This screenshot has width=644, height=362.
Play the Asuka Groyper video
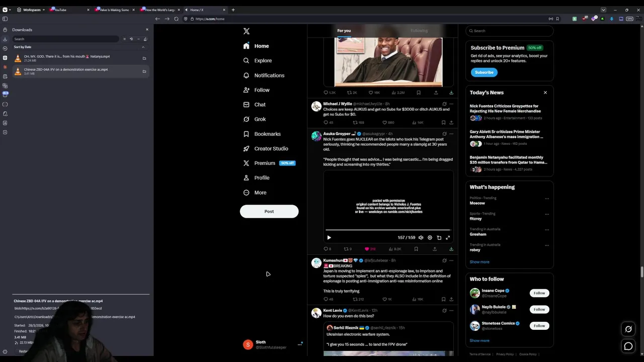coord(329,237)
